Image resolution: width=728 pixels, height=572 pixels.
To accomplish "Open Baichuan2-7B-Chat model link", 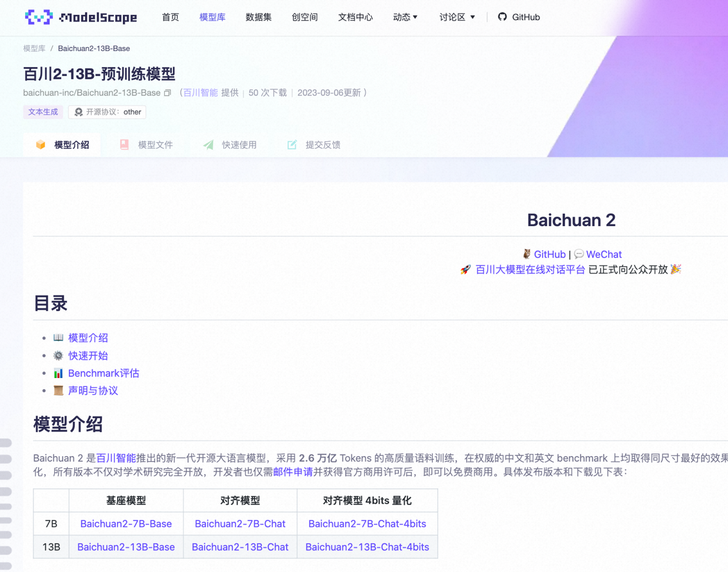I will point(240,524).
